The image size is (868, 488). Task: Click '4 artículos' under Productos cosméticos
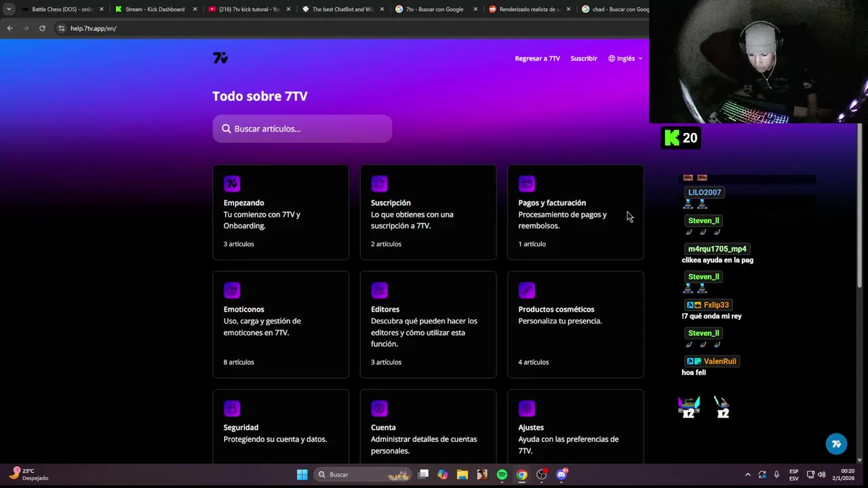tap(534, 362)
